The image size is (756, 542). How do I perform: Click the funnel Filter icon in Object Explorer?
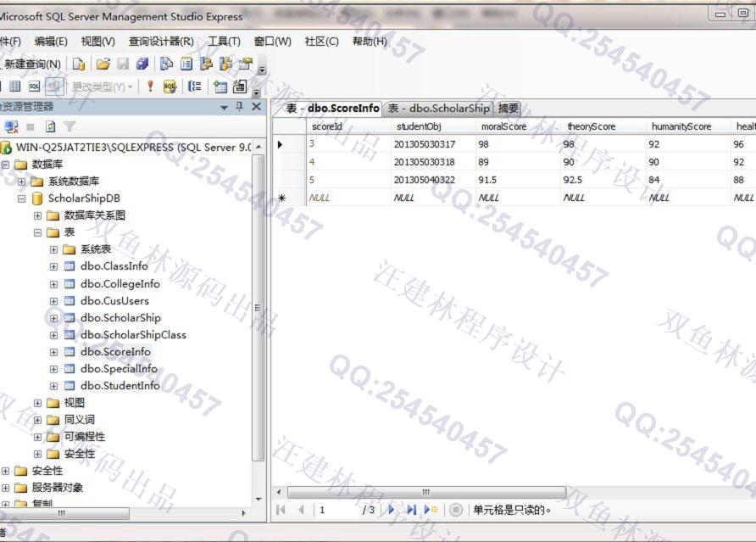(x=69, y=127)
